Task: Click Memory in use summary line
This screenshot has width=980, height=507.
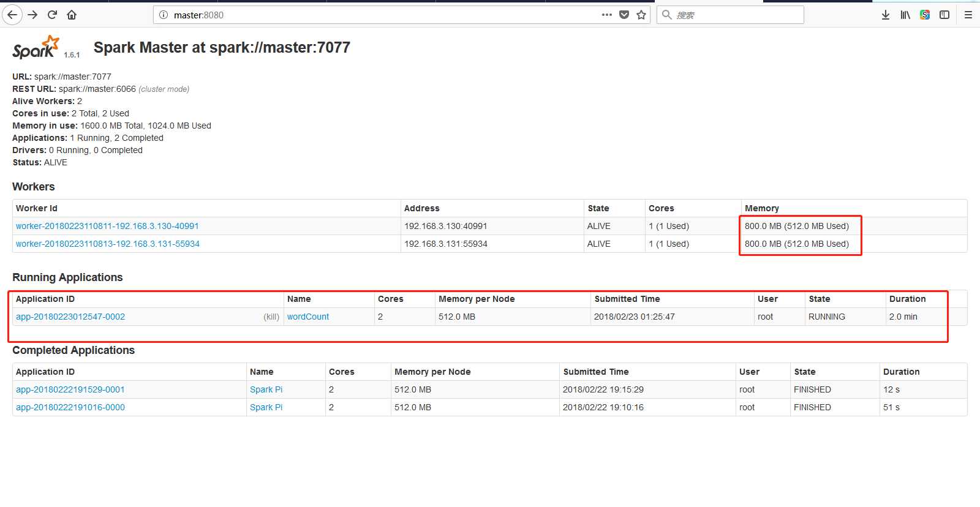Action: [111, 126]
